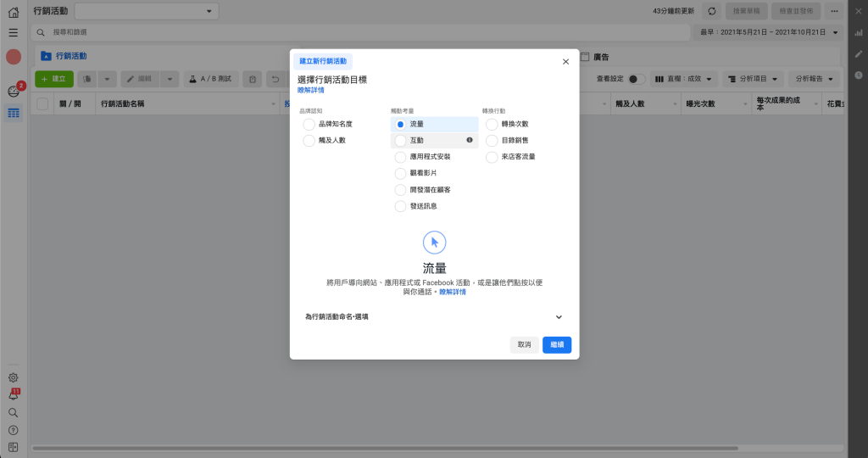Click the info icon beside 互動
The width and height of the screenshot is (868, 458).
[470, 140]
